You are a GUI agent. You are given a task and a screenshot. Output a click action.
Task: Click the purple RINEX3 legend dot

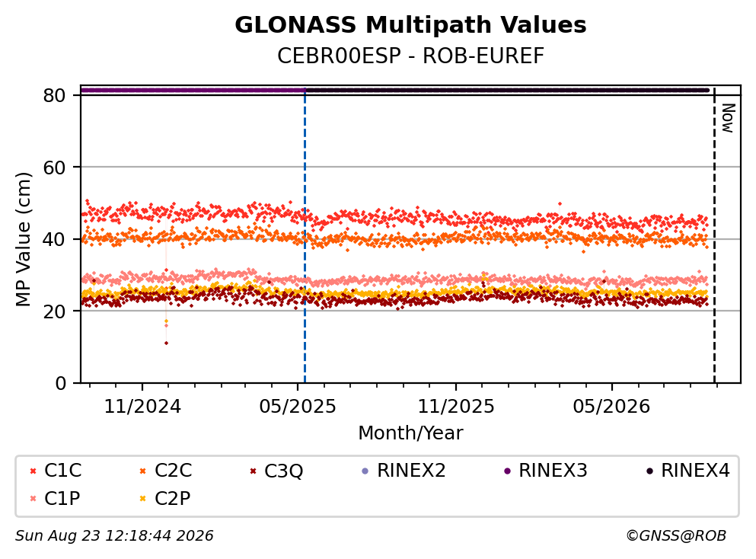click(x=507, y=471)
